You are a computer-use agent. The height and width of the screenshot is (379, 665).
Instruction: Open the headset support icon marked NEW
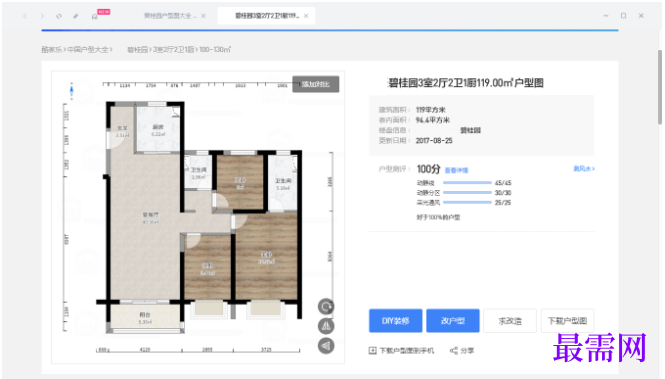[95, 17]
